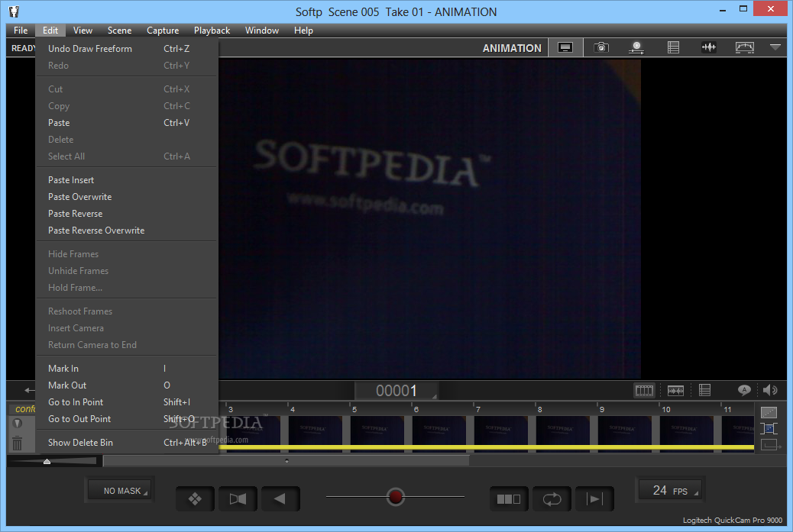Image resolution: width=793 pixels, height=532 pixels.
Task: Click the ANIMATION workspace label
Action: coord(512,48)
